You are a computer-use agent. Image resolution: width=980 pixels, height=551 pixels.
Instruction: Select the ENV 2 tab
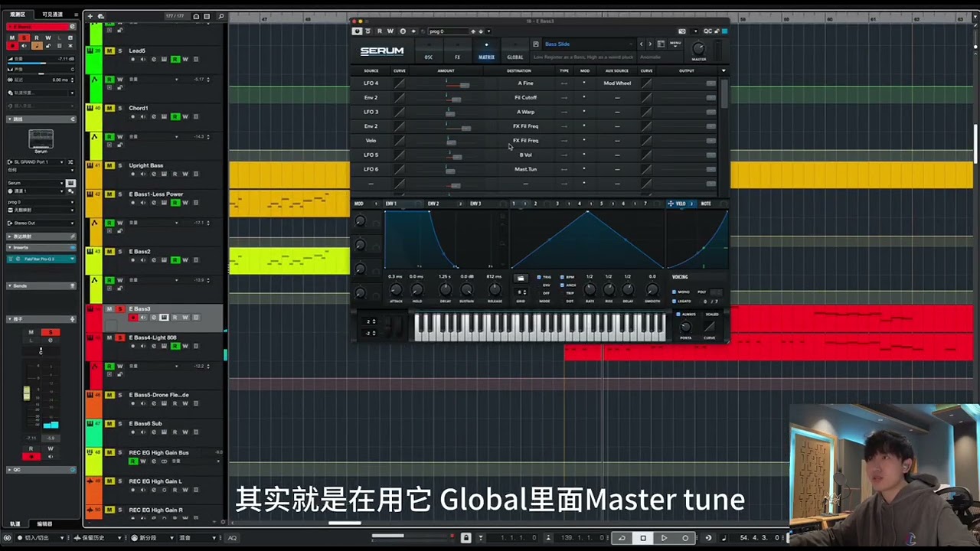pyautogui.click(x=433, y=204)
